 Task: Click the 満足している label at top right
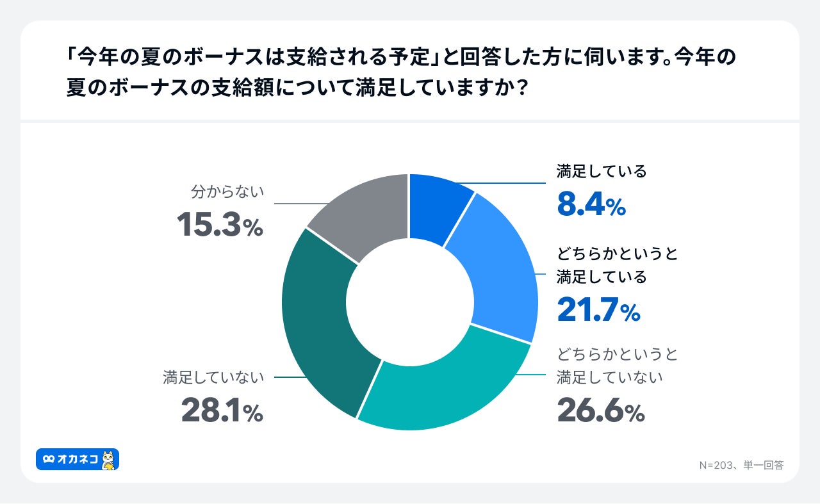(x=602, y=171)
